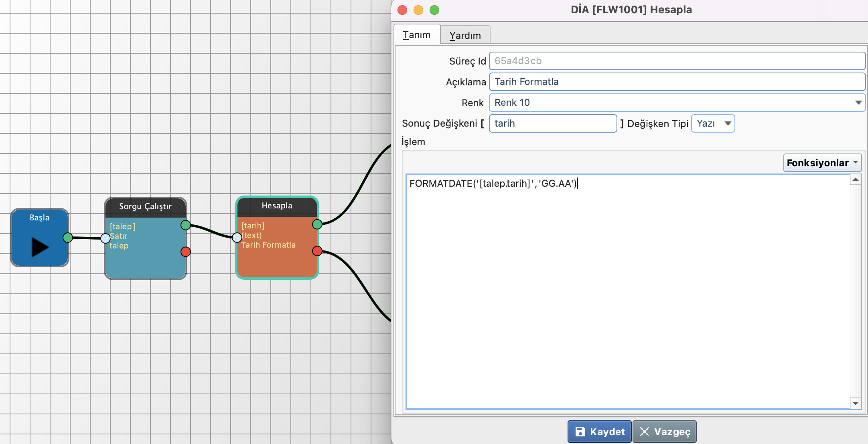Open the Renk color dropdown
868x444 pixels.
858,103
